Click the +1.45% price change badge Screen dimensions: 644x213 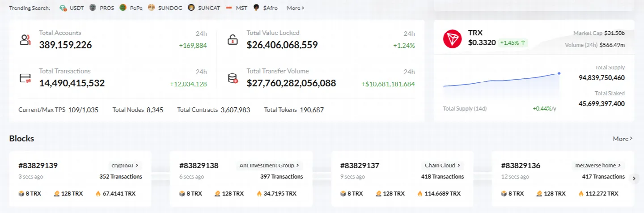(513, 43)
